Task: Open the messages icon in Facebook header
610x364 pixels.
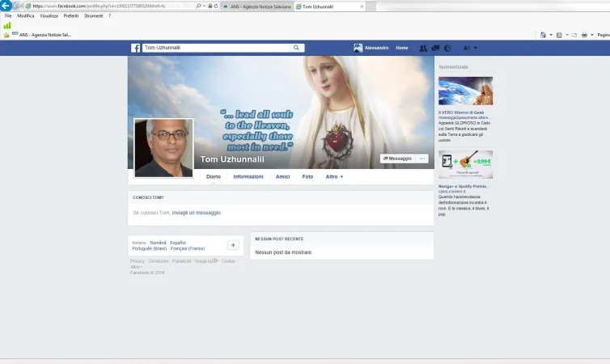Action: (x=435, y=49)
